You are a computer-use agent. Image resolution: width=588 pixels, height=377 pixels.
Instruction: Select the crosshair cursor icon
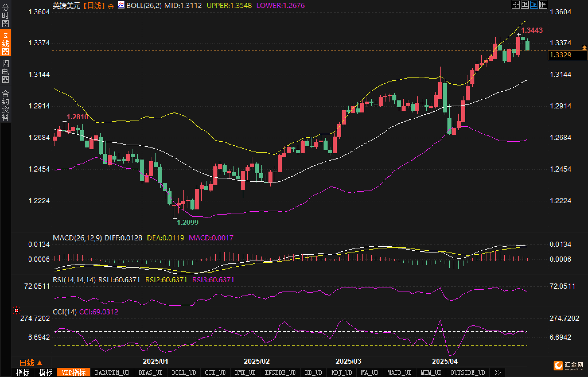[515, 5]
